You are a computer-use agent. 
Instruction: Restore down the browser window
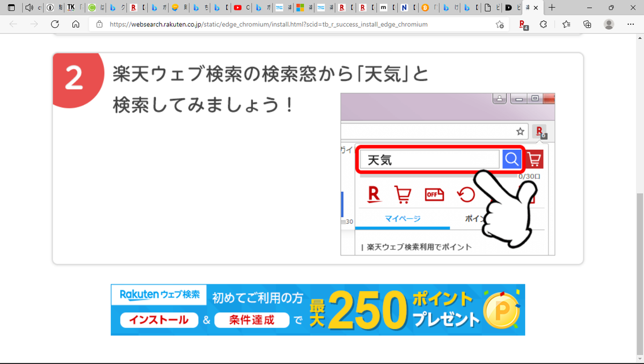(611, 8)
